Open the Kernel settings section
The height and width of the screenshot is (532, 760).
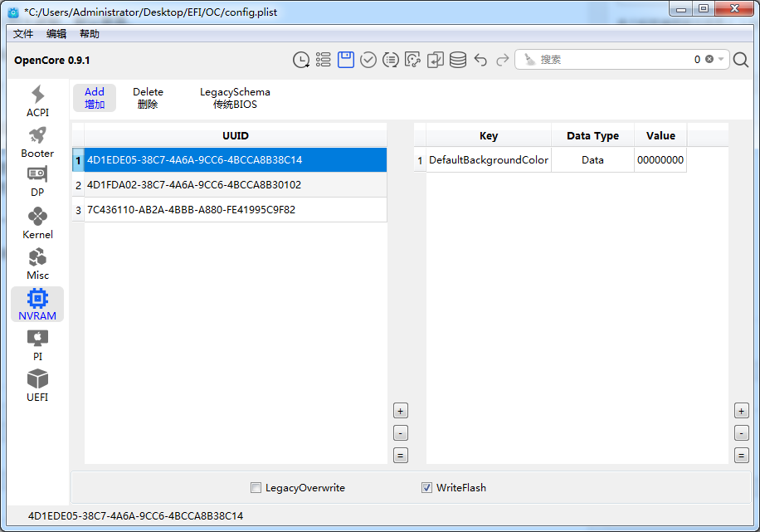coord(37,223)
